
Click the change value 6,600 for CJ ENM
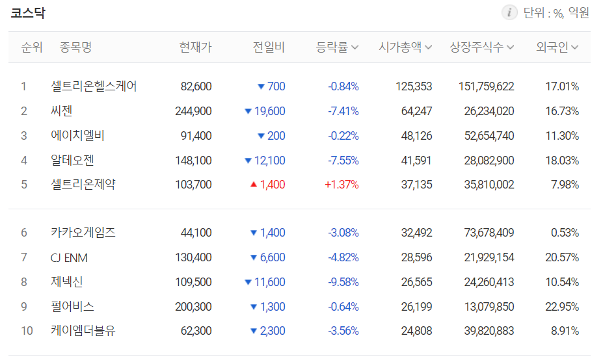pyautogui.click(x=273, y=257)
